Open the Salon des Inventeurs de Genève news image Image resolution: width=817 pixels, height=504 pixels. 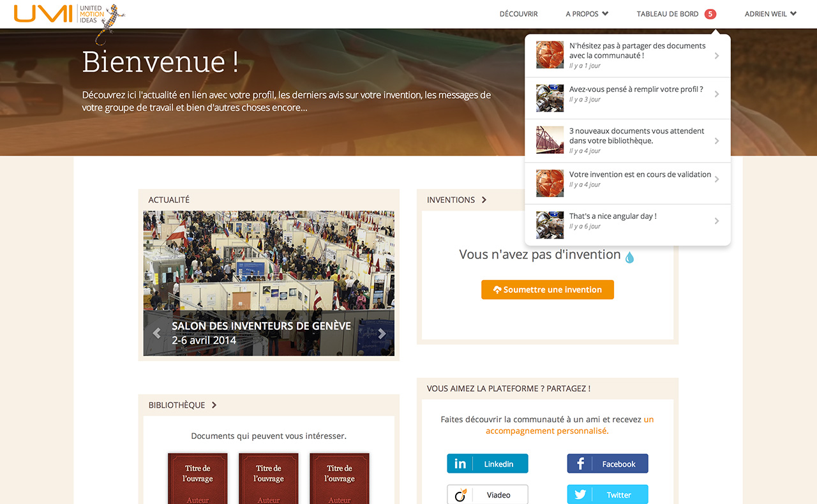coord(269,283)
